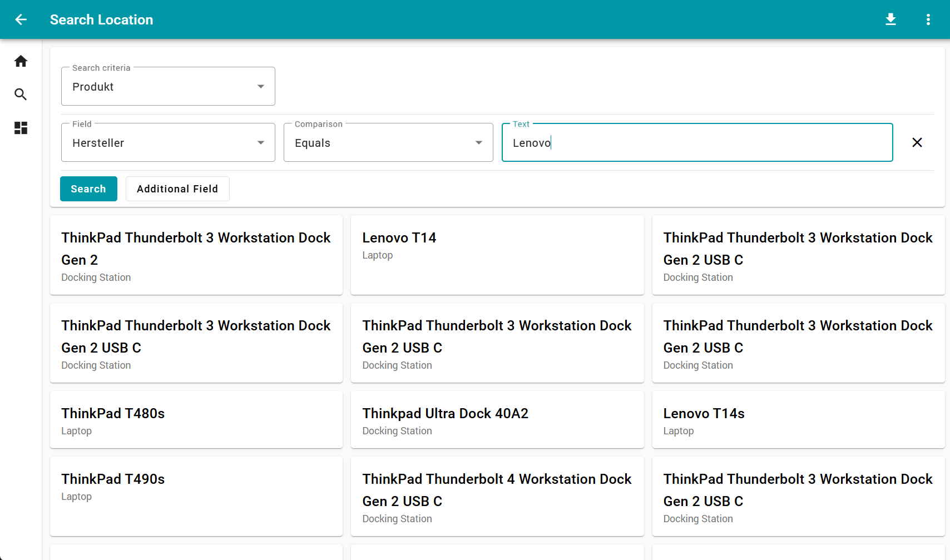The image size is (950, 560).
Task: Open the three-dot overflow menu
Action: 928,19
